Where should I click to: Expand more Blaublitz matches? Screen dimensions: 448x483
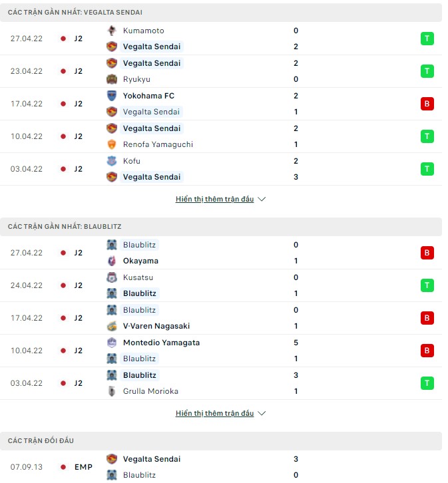(x=220, y=413)
